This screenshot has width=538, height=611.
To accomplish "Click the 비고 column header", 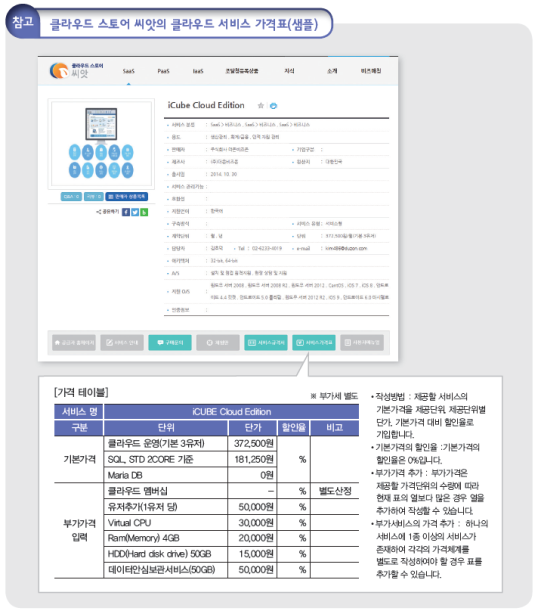I will pos(335,427).
